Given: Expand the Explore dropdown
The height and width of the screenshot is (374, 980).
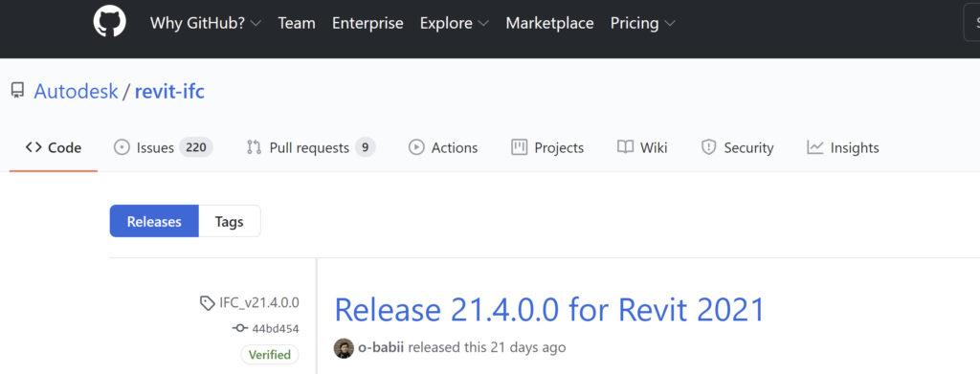Looking at the screenshot, I should pyautogui.click(x=455, y=23).
